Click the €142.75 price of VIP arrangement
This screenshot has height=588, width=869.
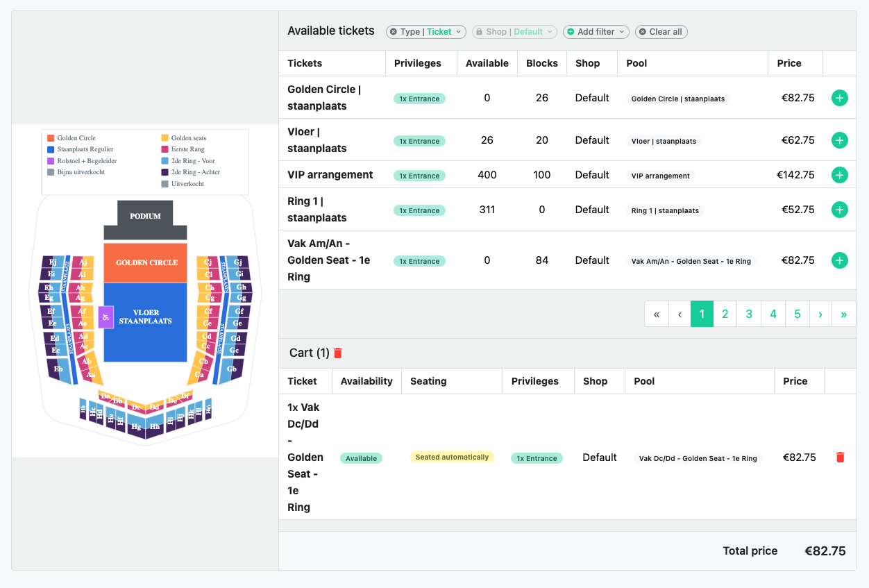pyautogui.click(x=795, y=175)
